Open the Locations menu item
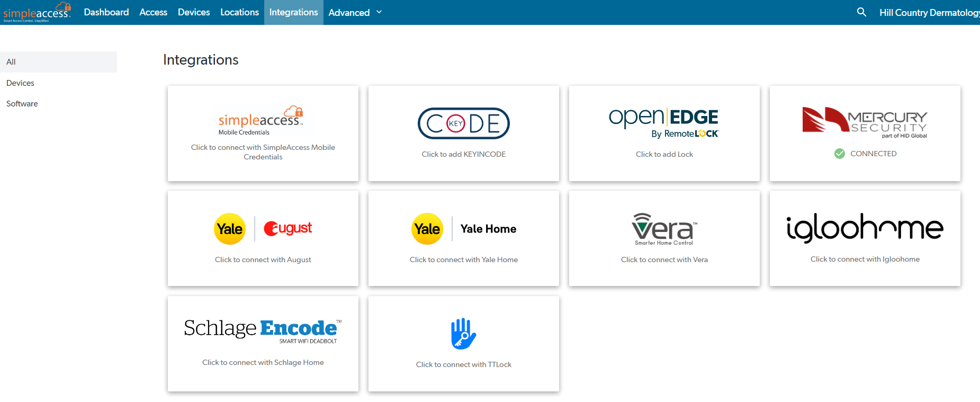980x402 pixels. pyautogui.click(x=239, y=12)
